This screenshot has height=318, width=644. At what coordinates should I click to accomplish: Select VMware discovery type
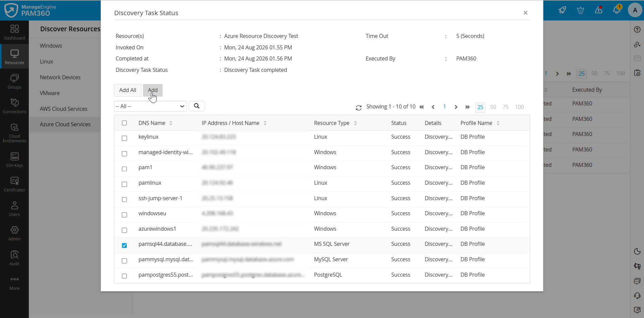(x=50, y=93)
